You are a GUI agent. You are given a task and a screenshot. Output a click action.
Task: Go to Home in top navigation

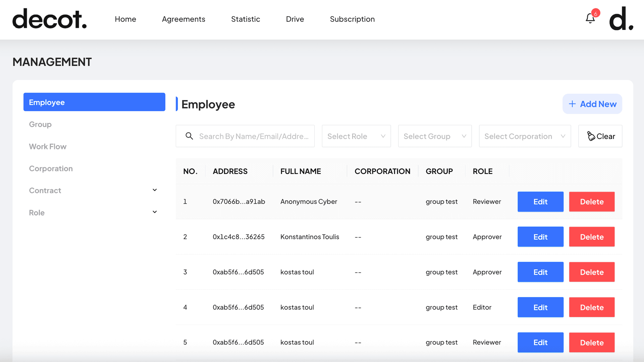click(x=125, y=19)
